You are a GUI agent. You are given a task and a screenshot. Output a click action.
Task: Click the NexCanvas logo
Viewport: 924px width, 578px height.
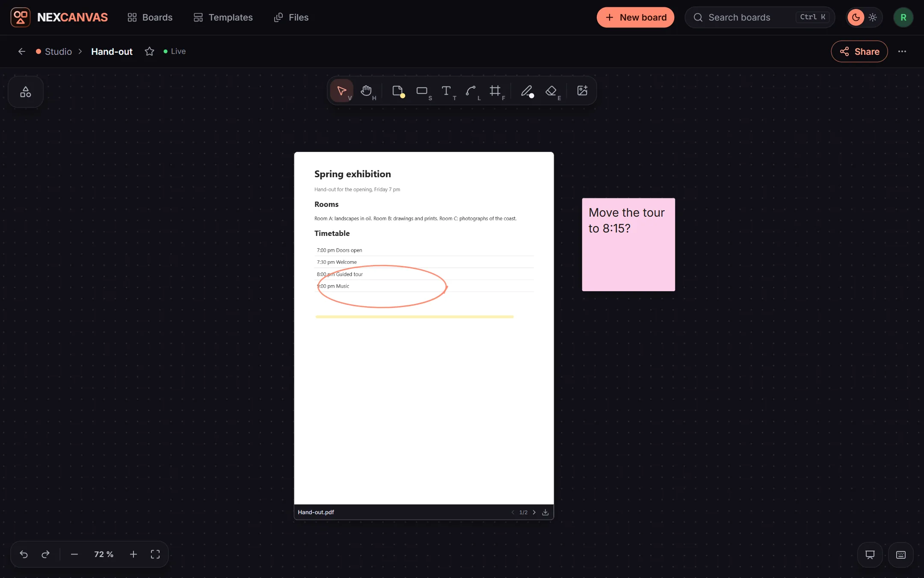click(x=59, y=18)
